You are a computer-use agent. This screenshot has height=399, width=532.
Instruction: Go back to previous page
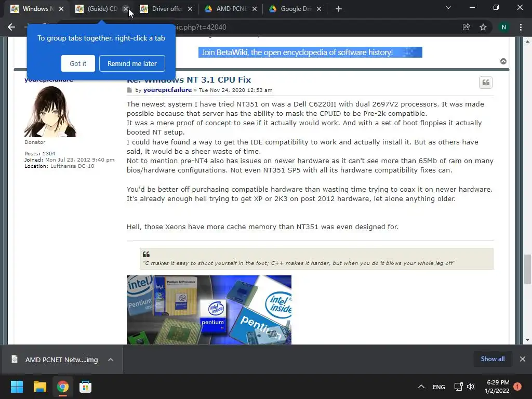(x=11, y=27)
